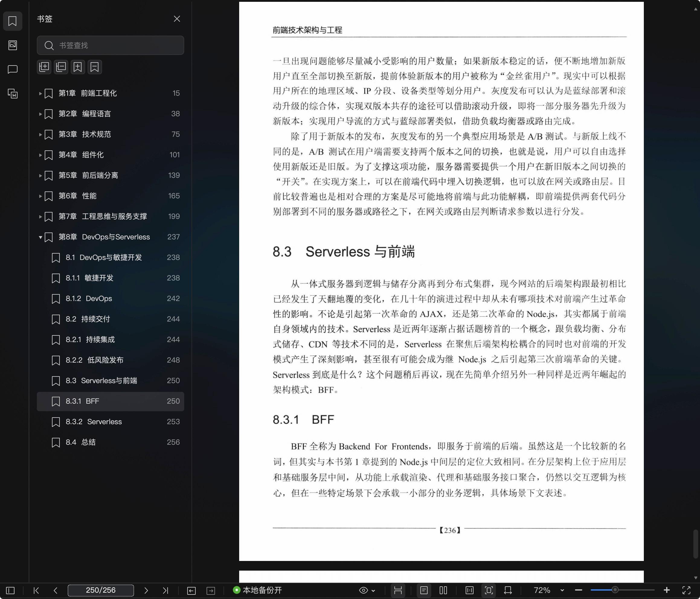Expand 第7章 工程思维与服务支撑 bookmark

40,216
